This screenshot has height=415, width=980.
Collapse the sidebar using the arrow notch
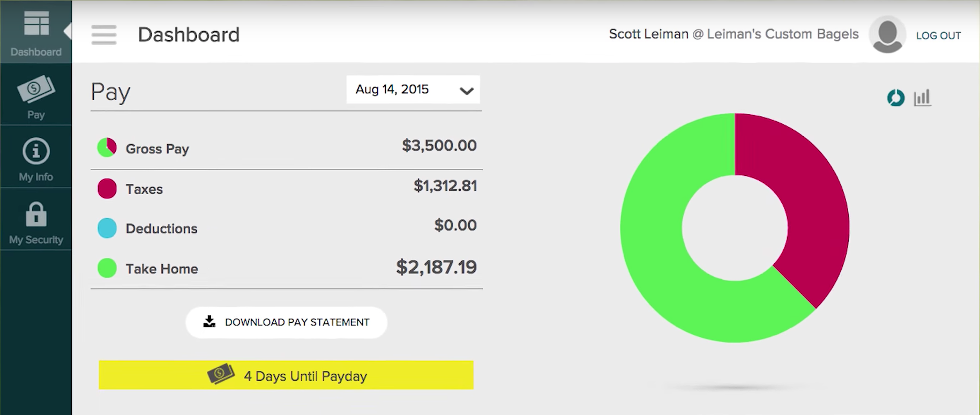[68, 31]
